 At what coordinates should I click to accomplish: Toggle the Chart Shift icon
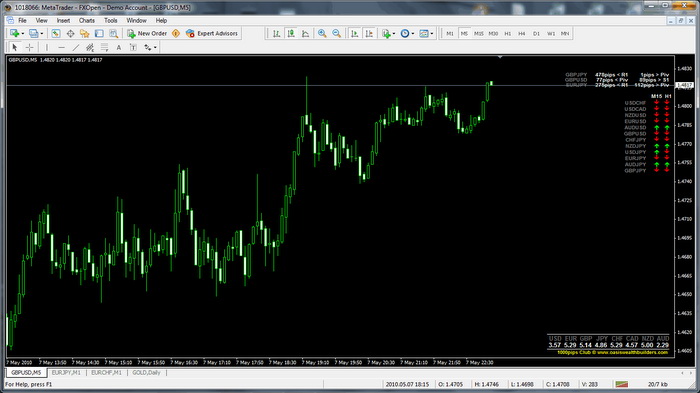(369, 33)
